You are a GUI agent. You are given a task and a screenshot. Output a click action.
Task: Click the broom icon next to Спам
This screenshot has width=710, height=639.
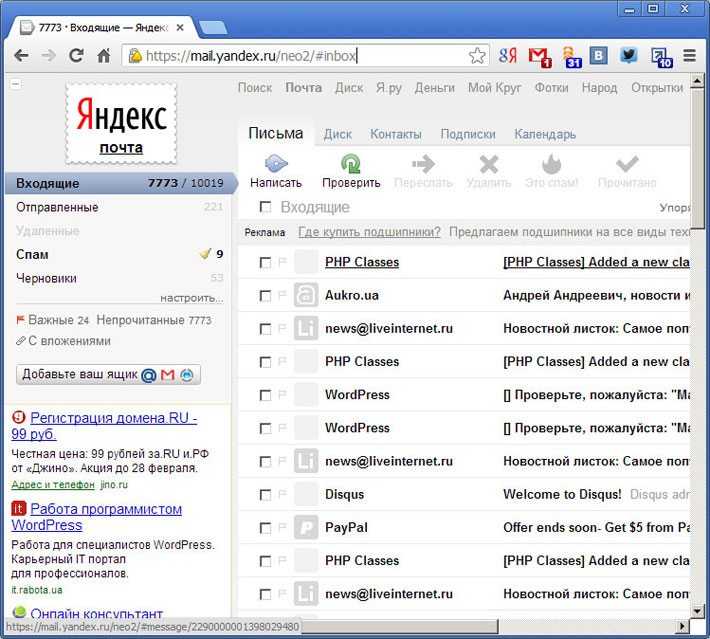click(x=206, y=254)
